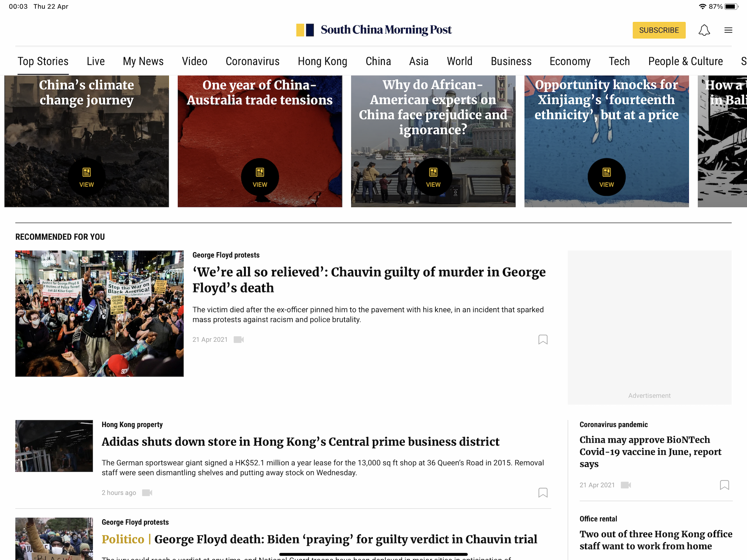
Task: Open the notifications bell icon
Action: (x=704, y=30)
